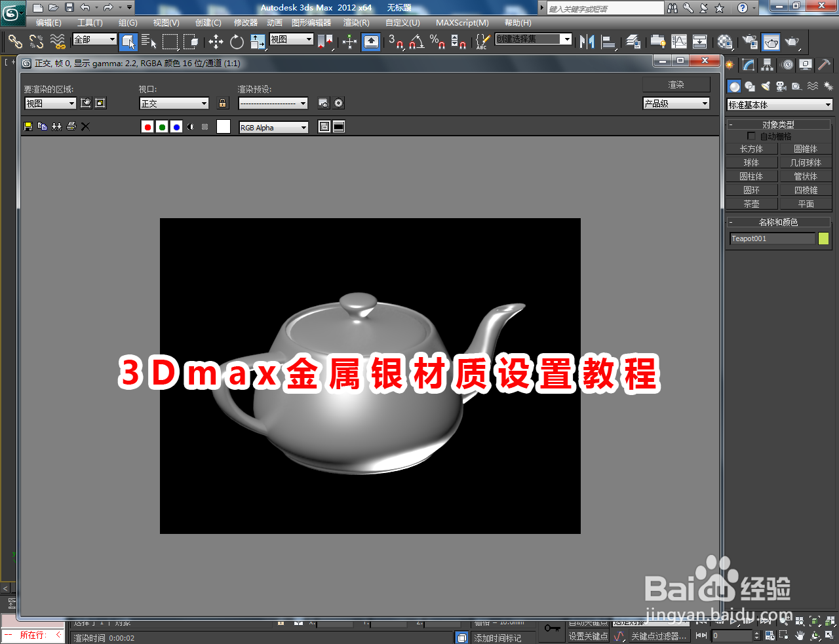
Task: Toggle the viewport lock padlock in render window
Action: tap(223, 103)
